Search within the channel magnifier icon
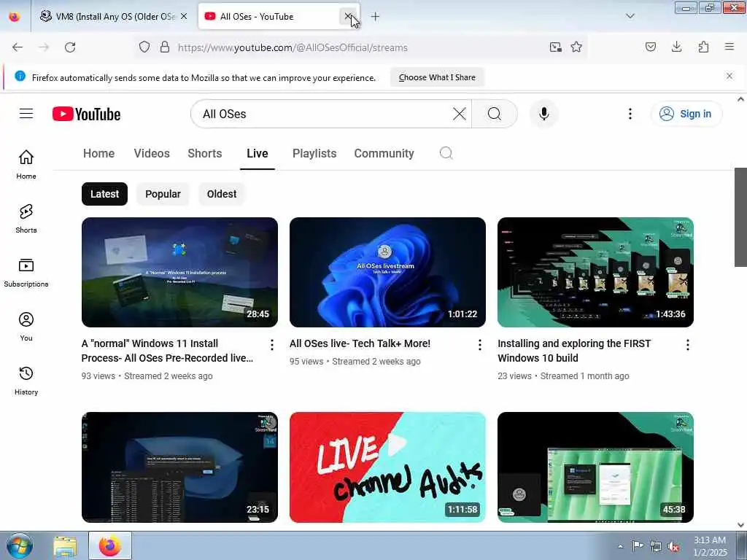 pos(446,153)
